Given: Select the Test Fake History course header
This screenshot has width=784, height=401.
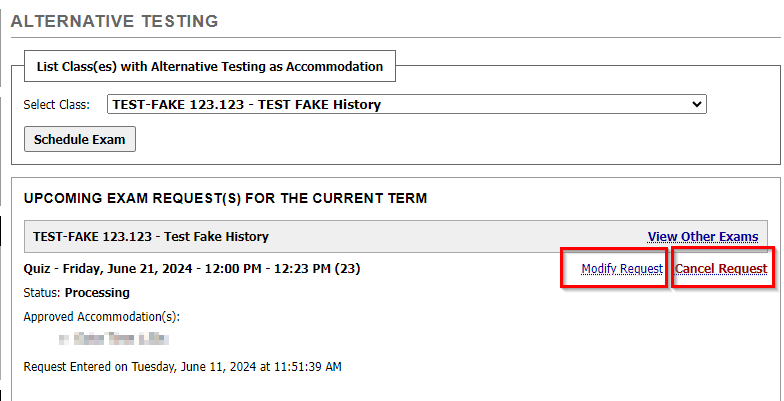Looking at the screenshot, I should pos(151,237).
